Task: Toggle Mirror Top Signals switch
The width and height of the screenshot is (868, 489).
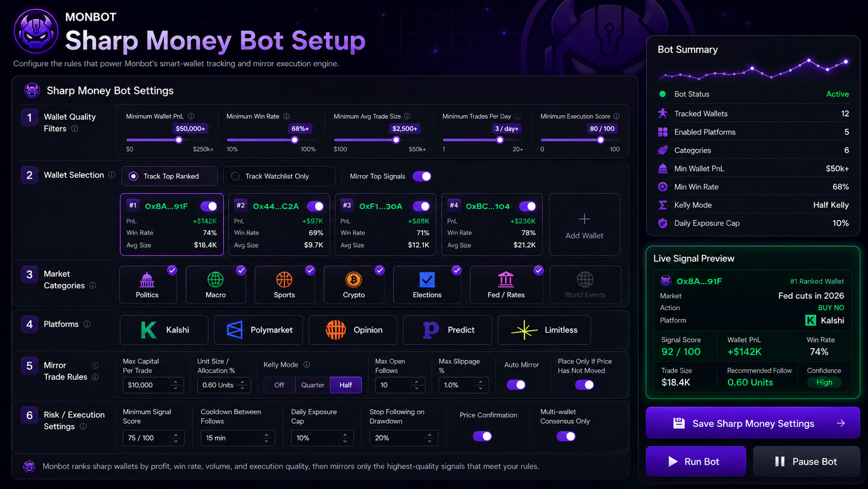Action: [x=422, y=176]
